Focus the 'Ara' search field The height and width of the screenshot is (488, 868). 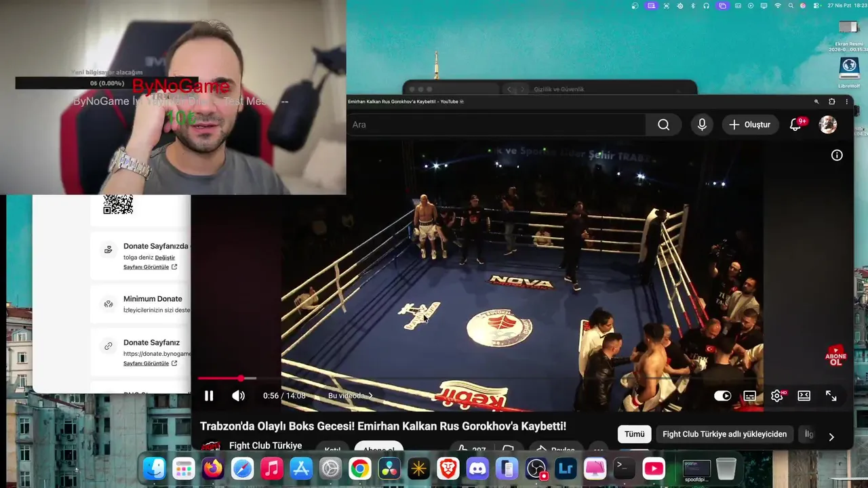(497, 125)
